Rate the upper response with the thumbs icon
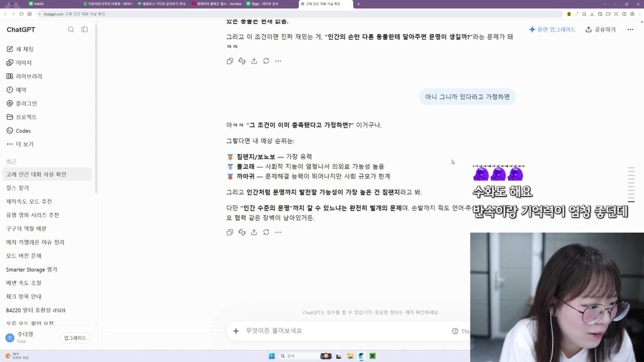Screen dimensions: 644x362 tap(242, 61)
